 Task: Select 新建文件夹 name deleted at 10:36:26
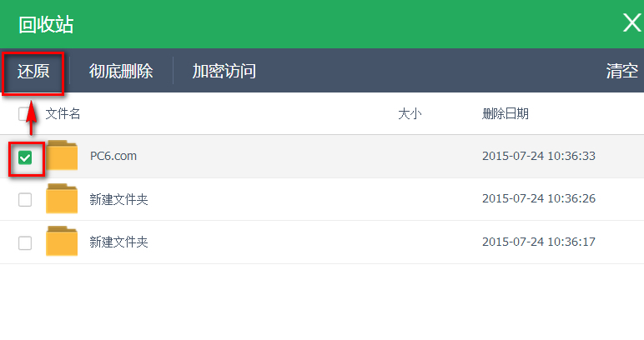point(118,199)
